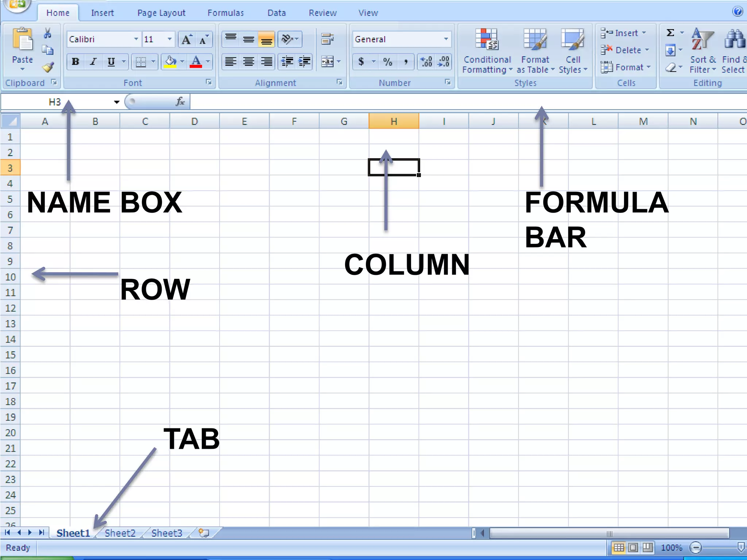Click the Increase Font Size icon

pyautogui.click(x=186, y=39)
